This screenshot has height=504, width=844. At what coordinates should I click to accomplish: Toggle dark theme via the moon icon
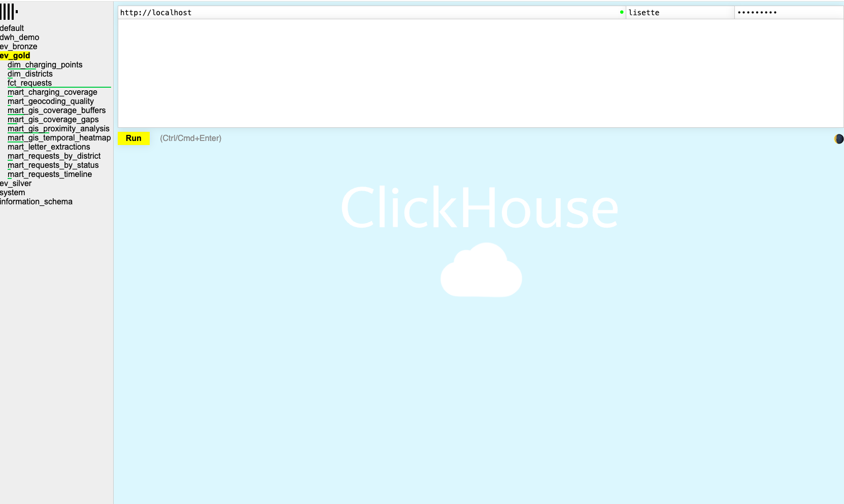pyautogui.click(x=839, y=138)
